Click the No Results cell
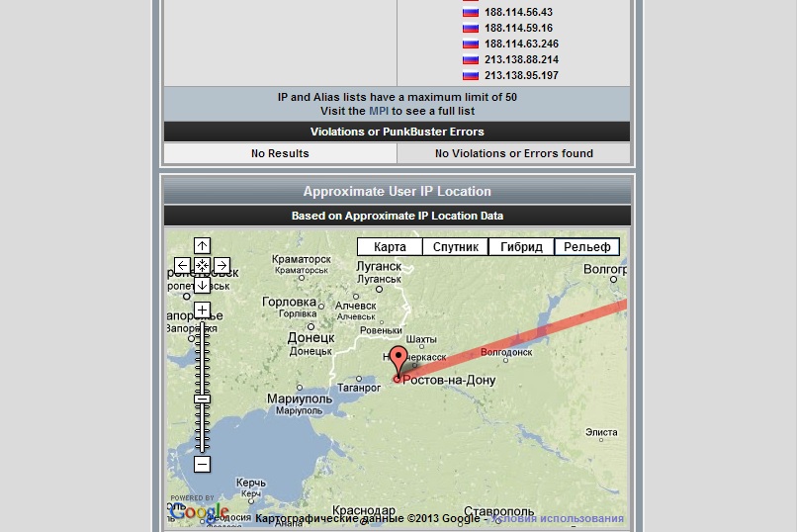The height and width of the screenshot is (532, 797). (x=280, y=153)
